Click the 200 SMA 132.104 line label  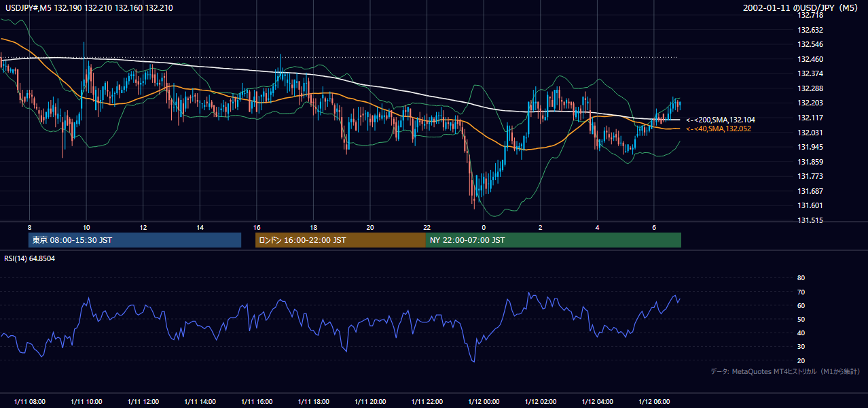click(x=721, y=120)
